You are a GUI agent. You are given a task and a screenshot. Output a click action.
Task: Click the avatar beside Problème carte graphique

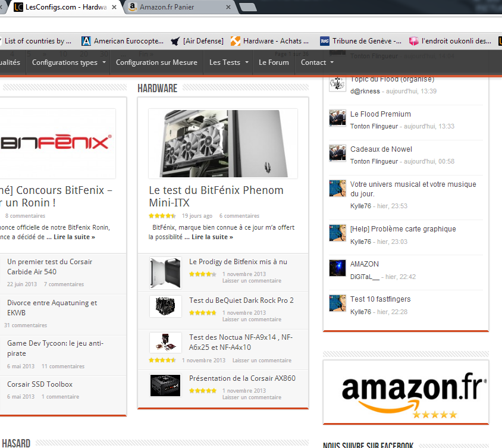click(x=337, y=233)
